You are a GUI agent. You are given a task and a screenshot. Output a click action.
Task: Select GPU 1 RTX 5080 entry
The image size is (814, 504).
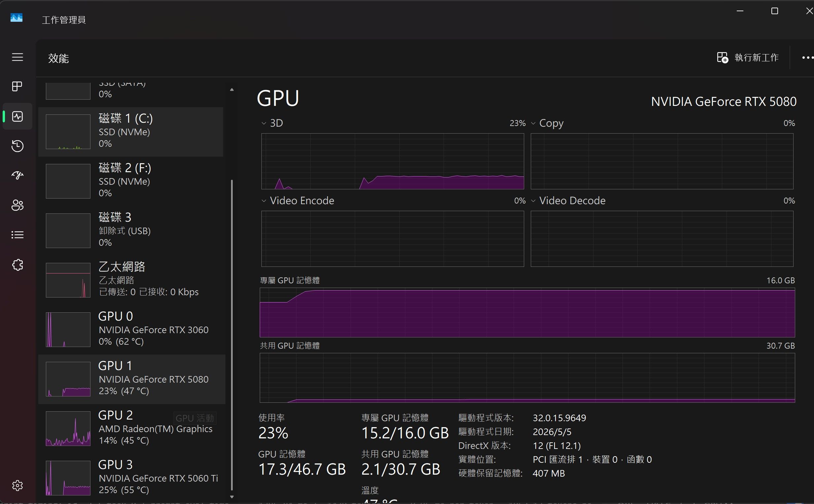click(x=132, y=379)
